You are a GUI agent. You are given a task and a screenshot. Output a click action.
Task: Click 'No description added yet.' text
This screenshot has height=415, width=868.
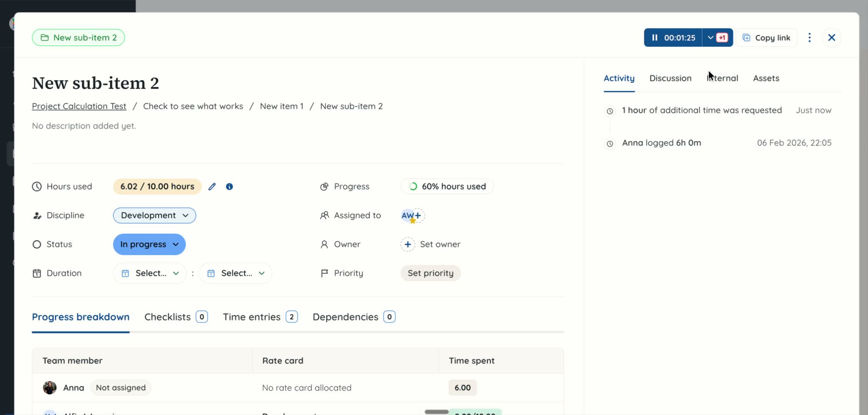[84, 126]
